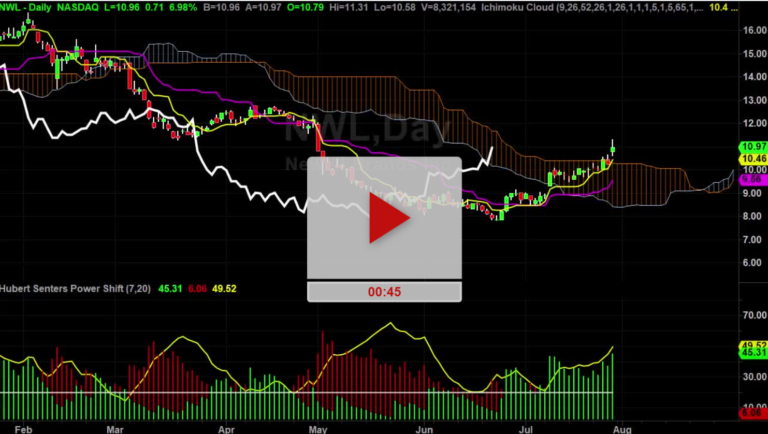Click the yellow 49.52 indicator tag

pos(753,345)
